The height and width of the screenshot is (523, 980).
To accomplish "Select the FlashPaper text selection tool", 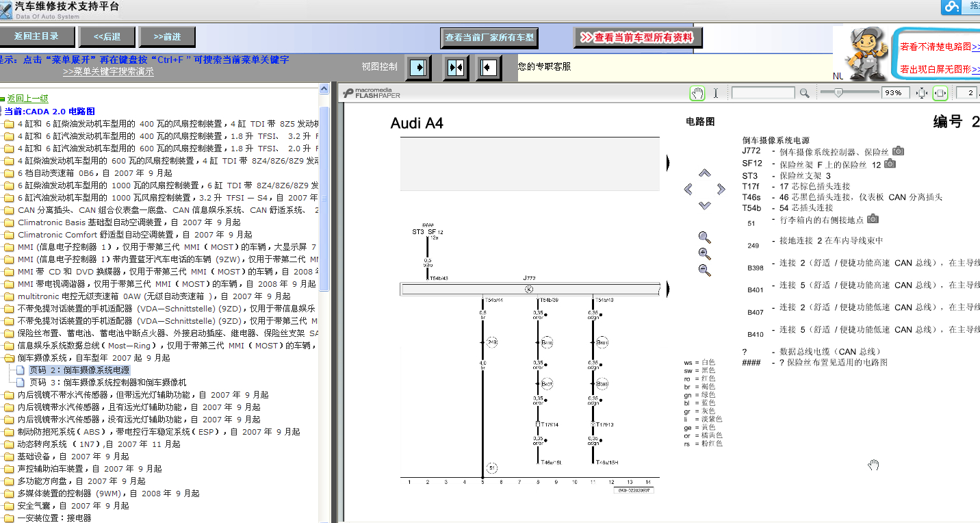I will pyautogui.click(x=716, y=92).
